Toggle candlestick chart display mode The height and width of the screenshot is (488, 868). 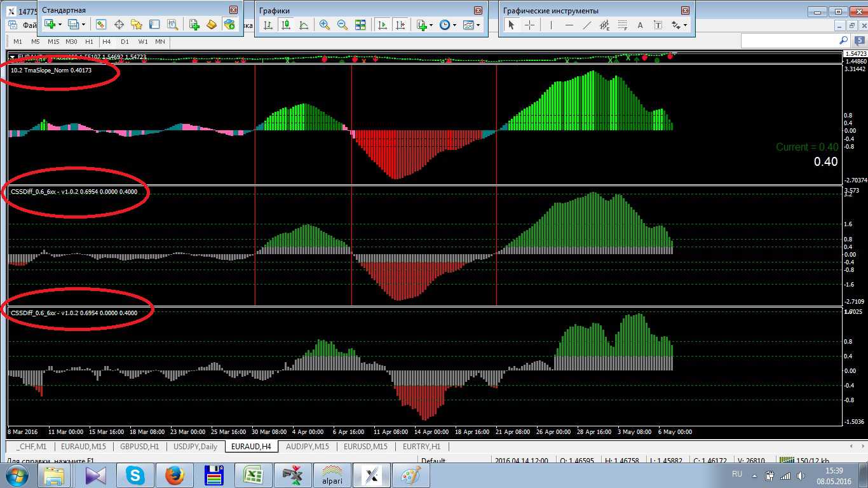(286, 25)
